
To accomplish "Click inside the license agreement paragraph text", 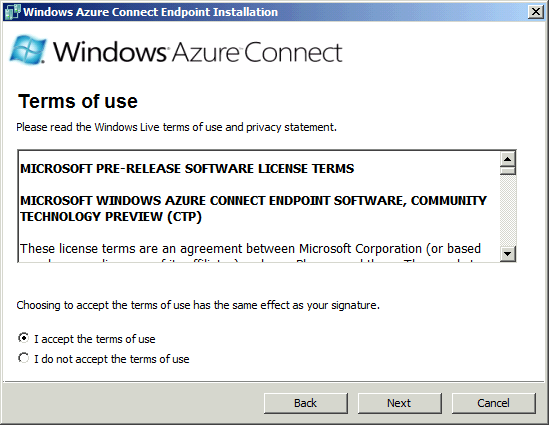I will (250, 249).
